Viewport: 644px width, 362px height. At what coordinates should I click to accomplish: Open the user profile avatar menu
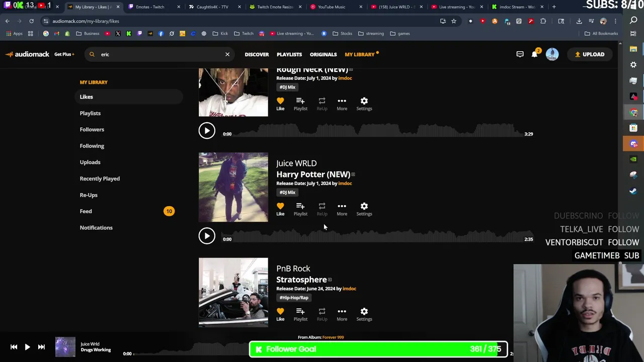tap(552, 54)
